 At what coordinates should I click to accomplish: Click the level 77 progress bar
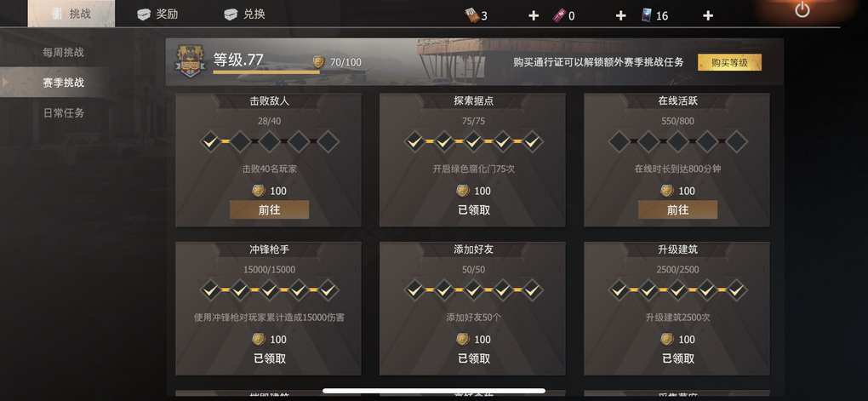[x=266, y=72]
